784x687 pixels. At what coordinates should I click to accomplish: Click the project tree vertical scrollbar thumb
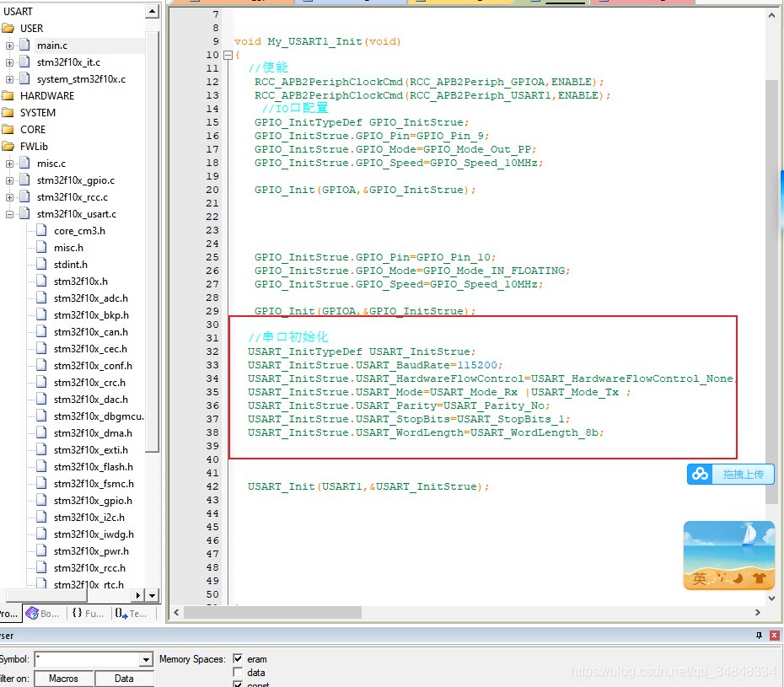coord(152,241)
